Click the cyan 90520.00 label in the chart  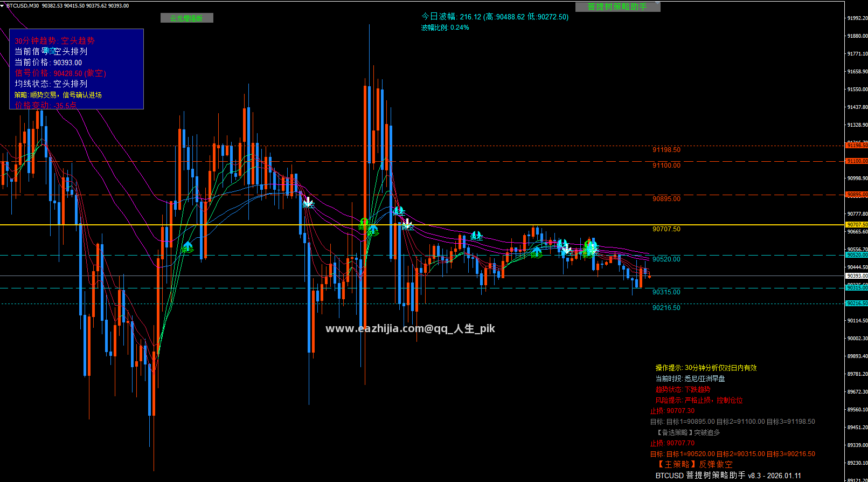666,259
